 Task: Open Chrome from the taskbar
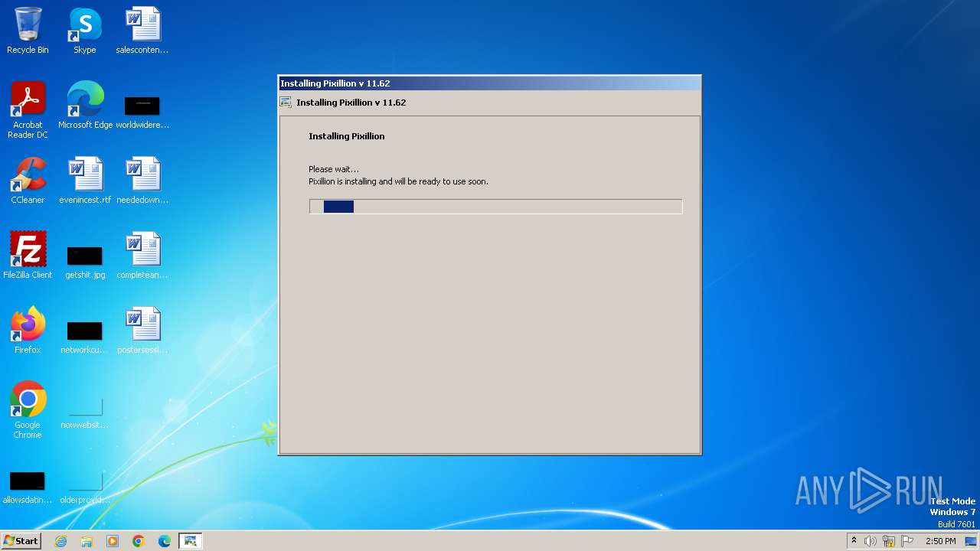pos(139,541)
